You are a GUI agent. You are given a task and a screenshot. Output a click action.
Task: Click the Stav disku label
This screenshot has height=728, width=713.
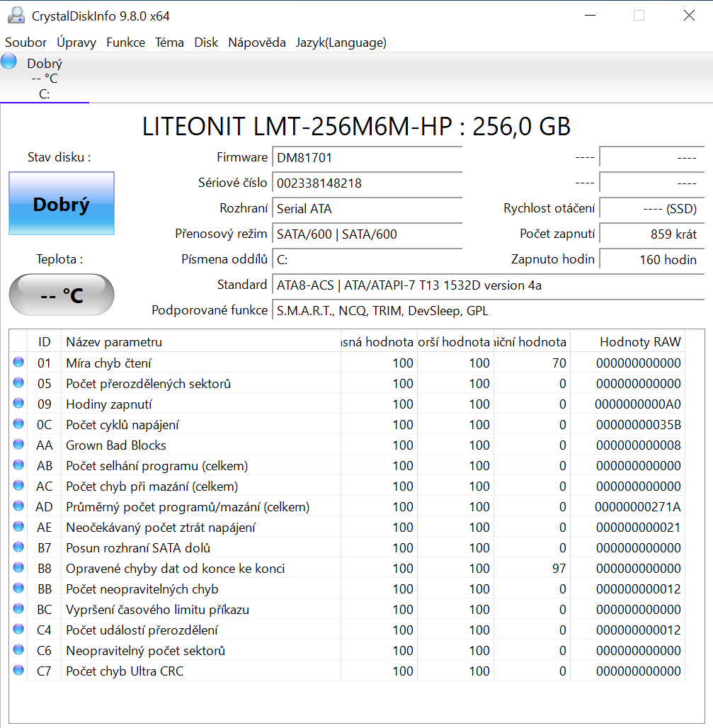coord(59,157)
